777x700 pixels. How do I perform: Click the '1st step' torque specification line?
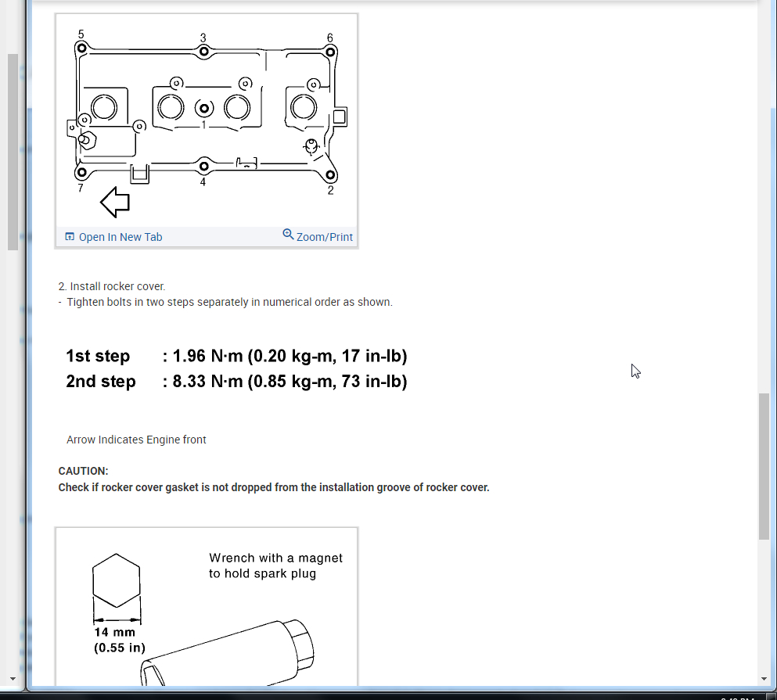coord(236,356)
